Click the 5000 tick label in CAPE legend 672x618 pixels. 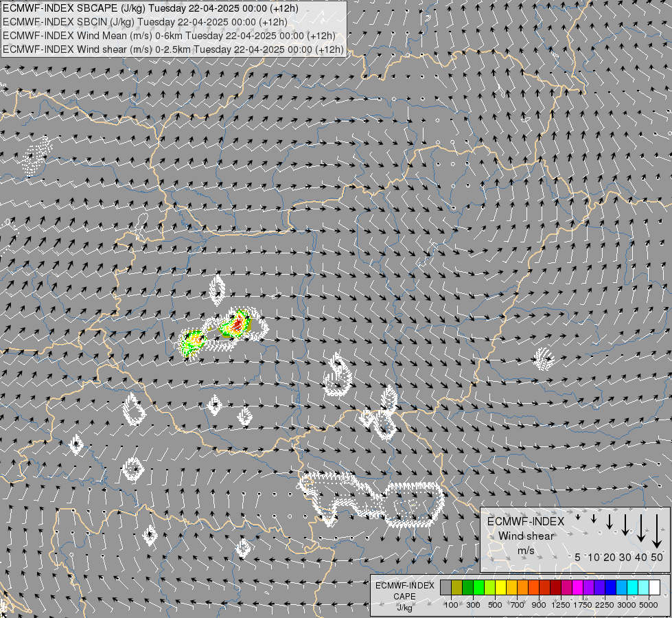click(x=649, y=605)
